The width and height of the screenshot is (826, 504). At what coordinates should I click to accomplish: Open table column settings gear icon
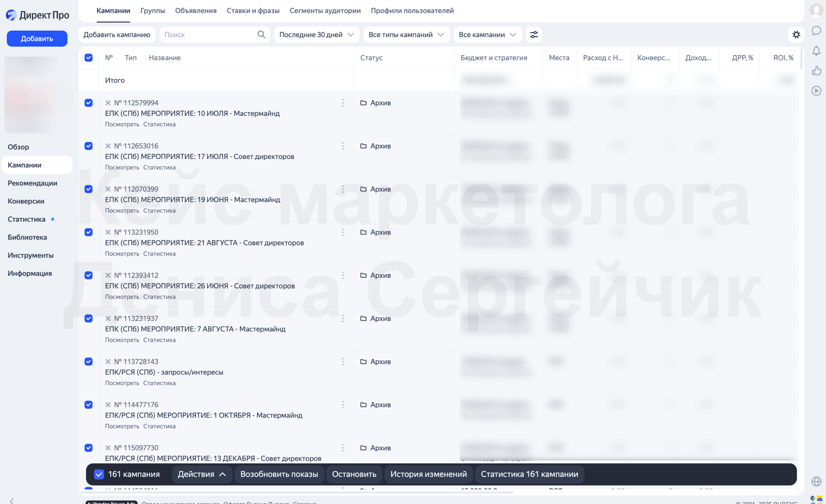[796, 35]
